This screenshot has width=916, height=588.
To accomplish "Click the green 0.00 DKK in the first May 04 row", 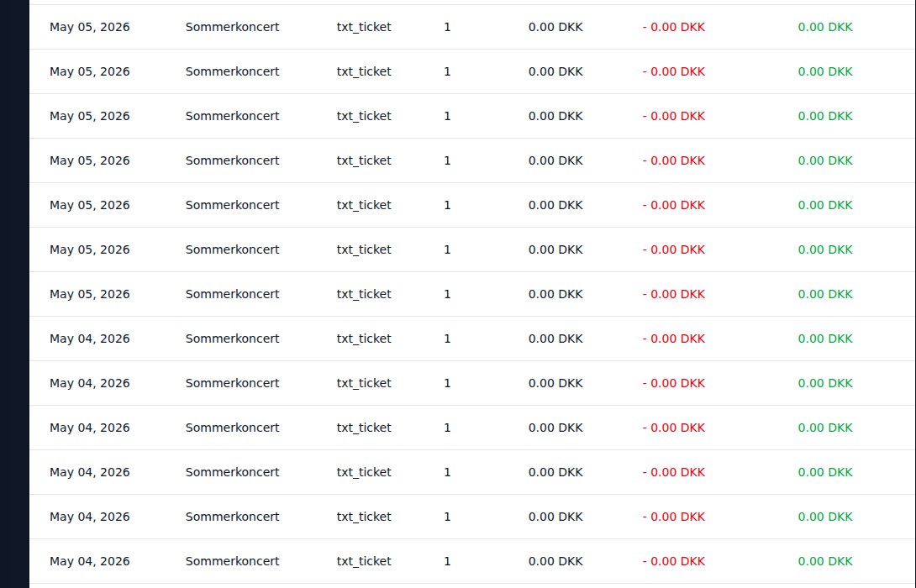I will point(825,339).
